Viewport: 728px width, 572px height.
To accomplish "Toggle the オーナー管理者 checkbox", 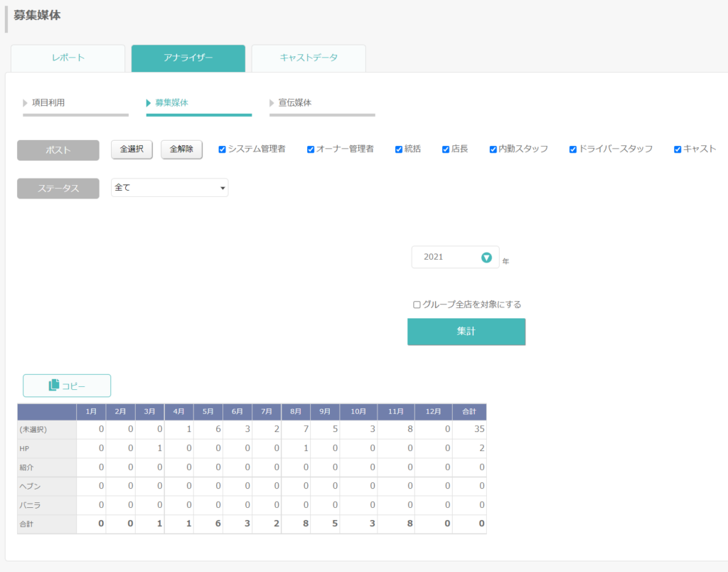I will pyautogui.click(x=311, y=149).
